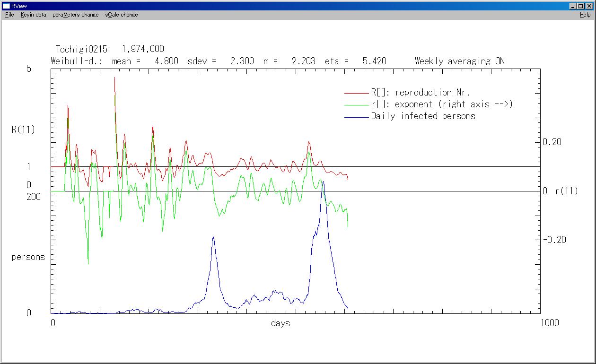This screenshot has height=364, width=596.
Task: Minimize the RView window
Action: (x=573, y=6)
